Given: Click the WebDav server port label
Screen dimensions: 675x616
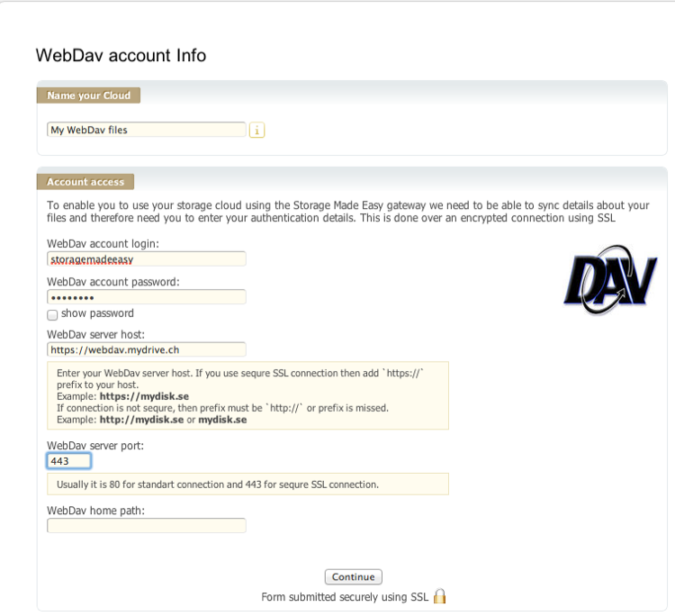Looking at the screenshot, I should [x=95, y=446].
